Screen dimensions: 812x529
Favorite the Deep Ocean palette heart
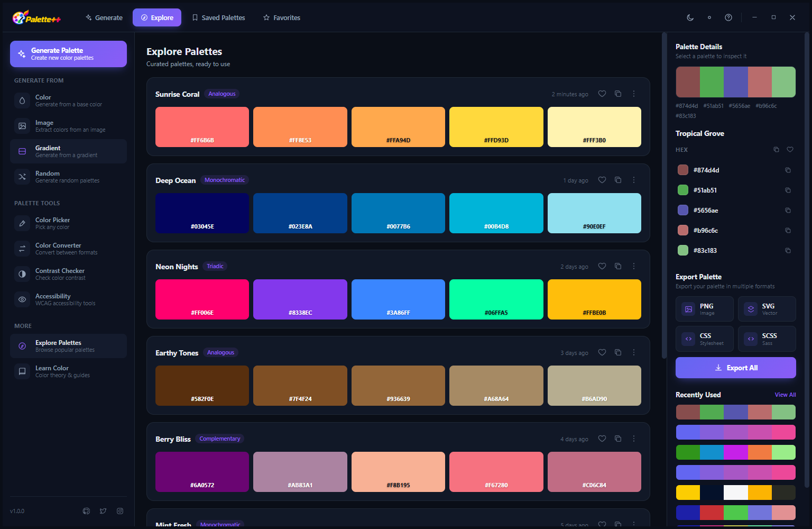click(x=602, y=180)
